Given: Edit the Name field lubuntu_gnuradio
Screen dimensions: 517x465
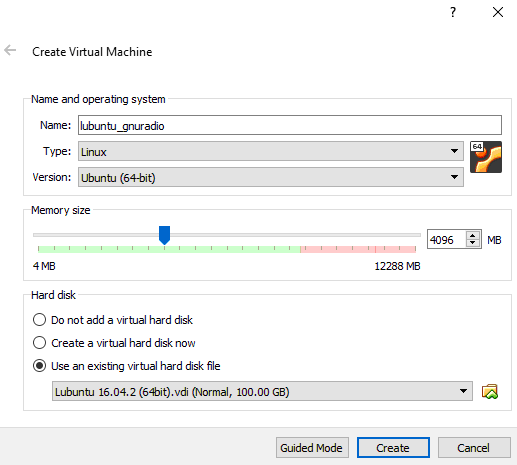Looking at the screenshot, I should [290, 125].
